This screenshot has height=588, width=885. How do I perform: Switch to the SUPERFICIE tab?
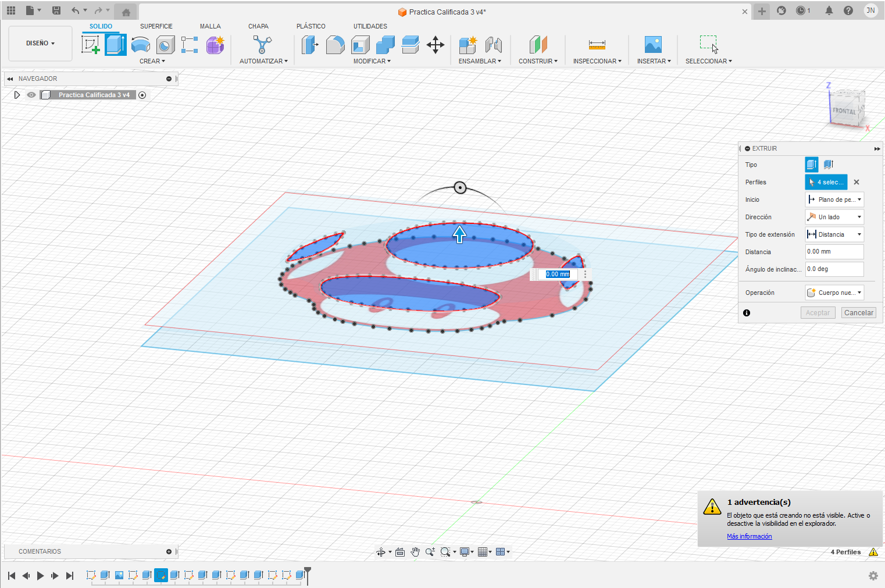coord(156,26)
